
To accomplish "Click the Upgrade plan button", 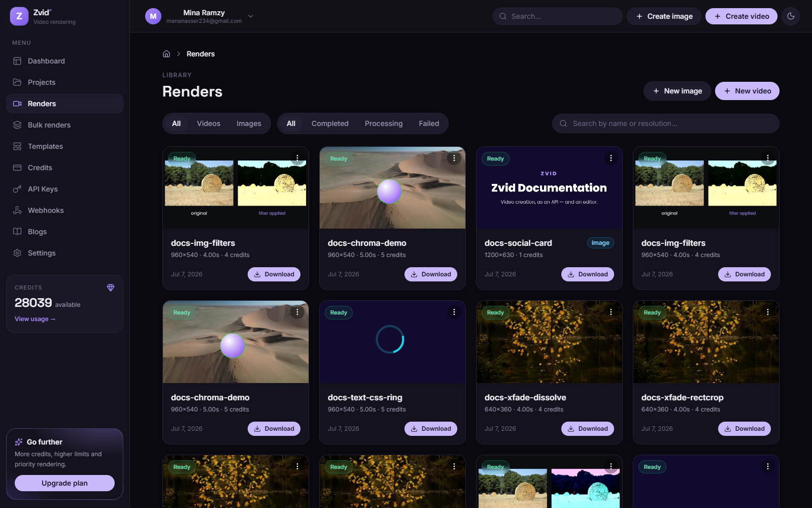I will click(64, 483).
